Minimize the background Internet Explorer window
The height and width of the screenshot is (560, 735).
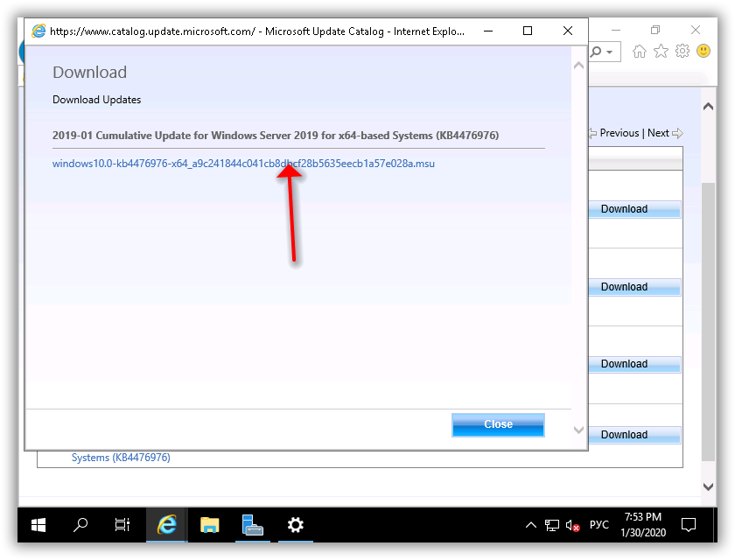(x=616, y=30)
